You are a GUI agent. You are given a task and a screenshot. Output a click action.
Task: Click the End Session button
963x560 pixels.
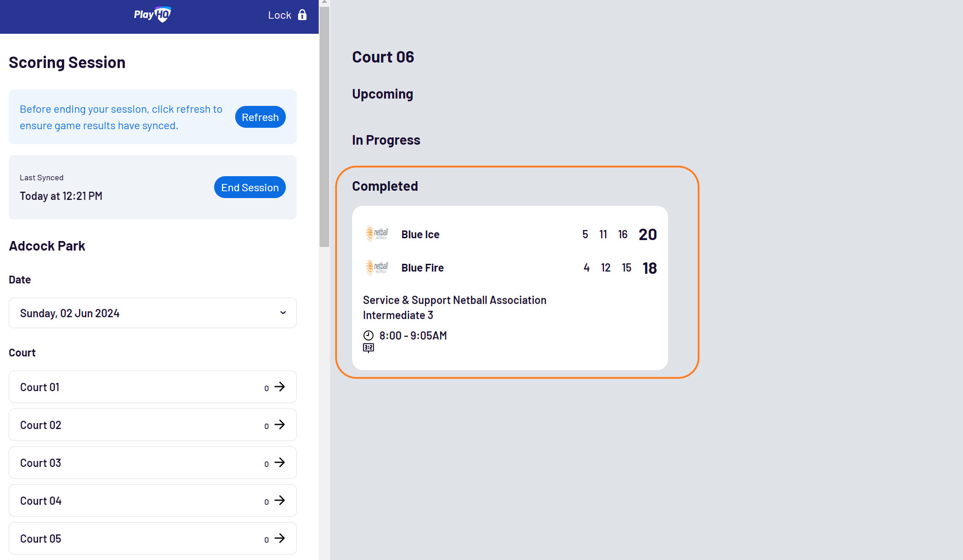tap(250, 187)
